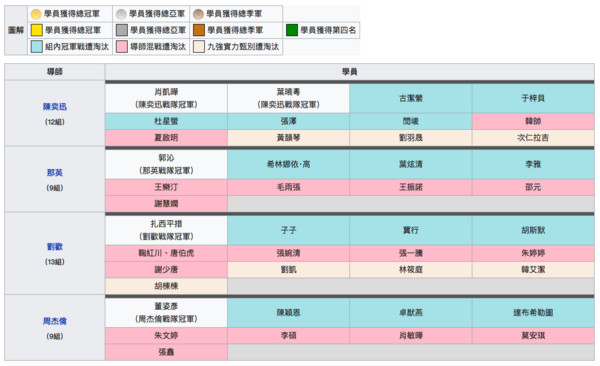Select the 于梓貝 cell
Screen dimensions: 600x366
(533, 98)
